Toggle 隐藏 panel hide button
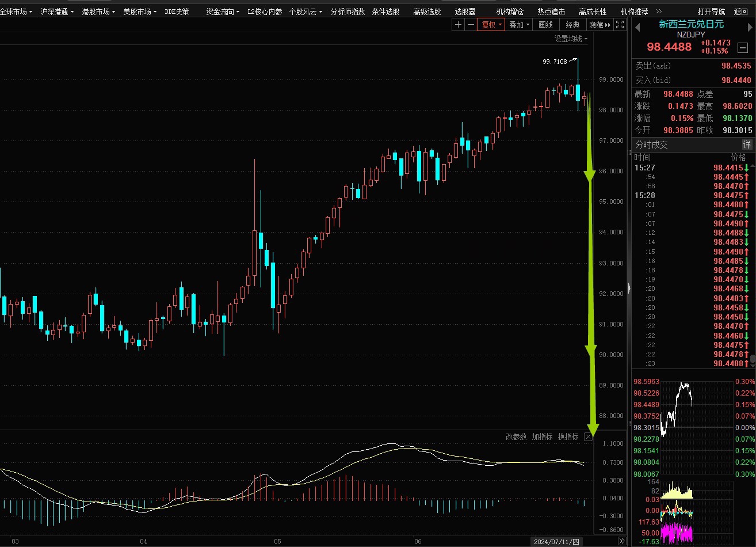The height and width of the screenshot is (547, 756). click(600, 25)
